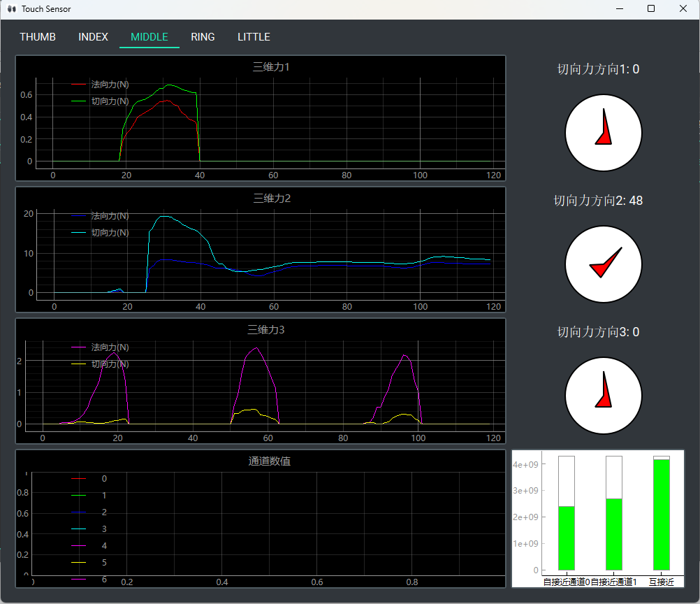This screenshot has width=700, height=604.
Task: Click the 互接近 green bar
Action: coord(661,515)
